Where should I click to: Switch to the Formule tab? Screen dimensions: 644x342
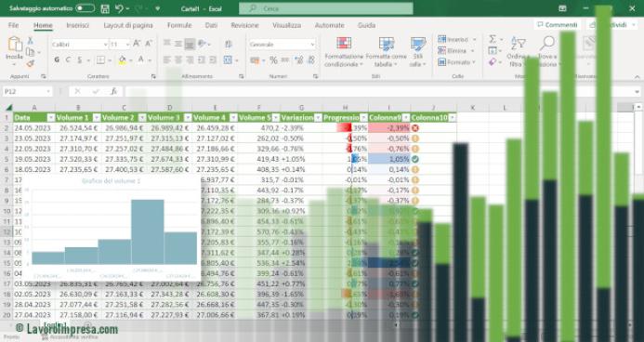coord(179,25)
